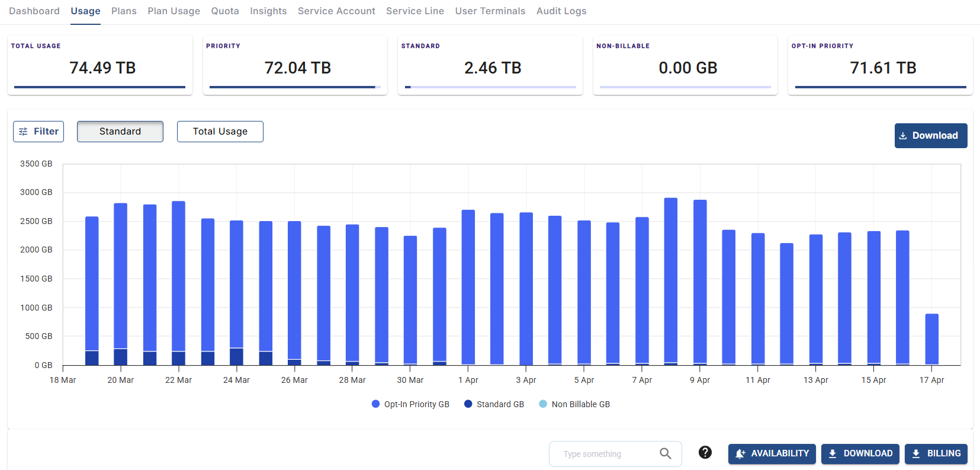Select the Standard view toggle

coord(120,132)
